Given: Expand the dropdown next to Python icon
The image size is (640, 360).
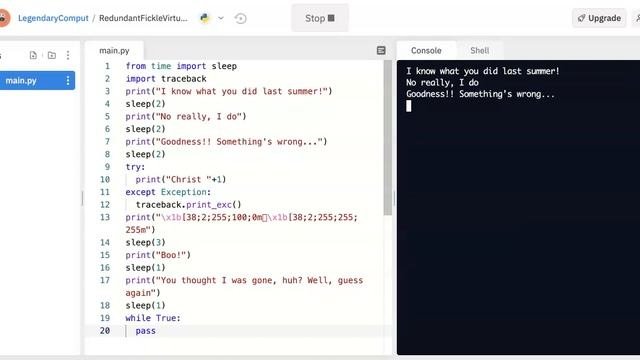Looking at the screenshot, I should [221, 18].
